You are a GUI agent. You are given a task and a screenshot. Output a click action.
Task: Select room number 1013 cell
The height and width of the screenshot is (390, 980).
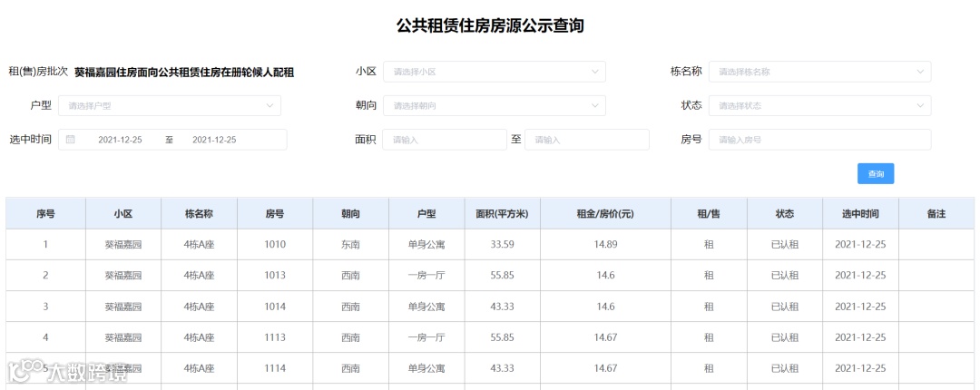(x=275, y=276)
